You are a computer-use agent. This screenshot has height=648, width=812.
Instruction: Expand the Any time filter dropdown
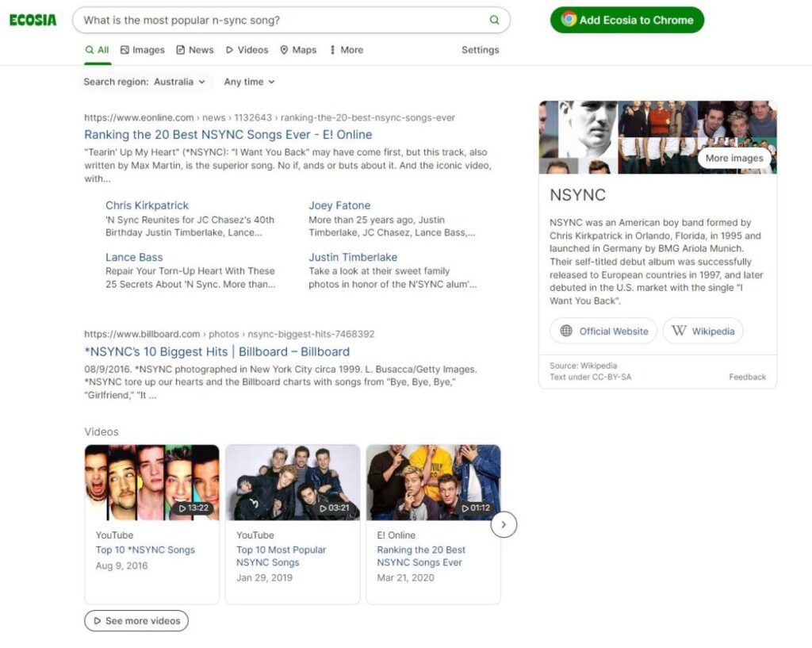pyautogui.click(x=249, y=82)
